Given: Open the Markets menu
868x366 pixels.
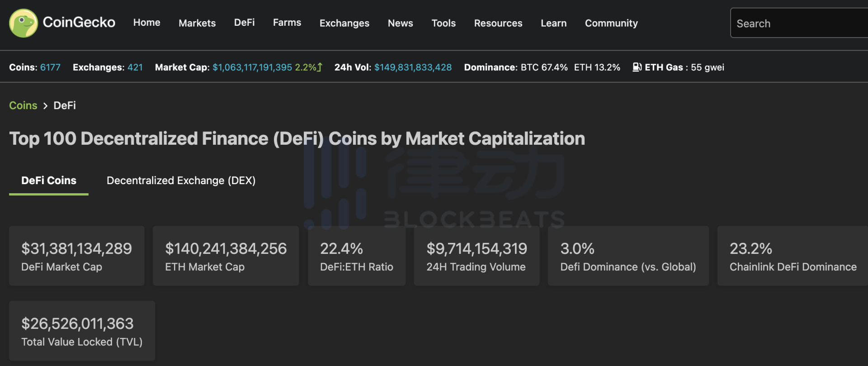Looking at the screenshot, I should 197,23.
